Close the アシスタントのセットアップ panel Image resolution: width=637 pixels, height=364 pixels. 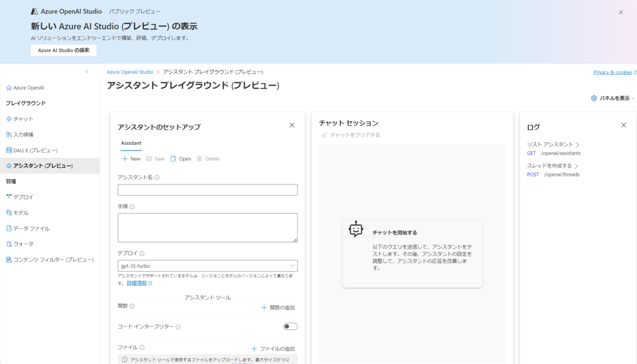click(292, 125)
